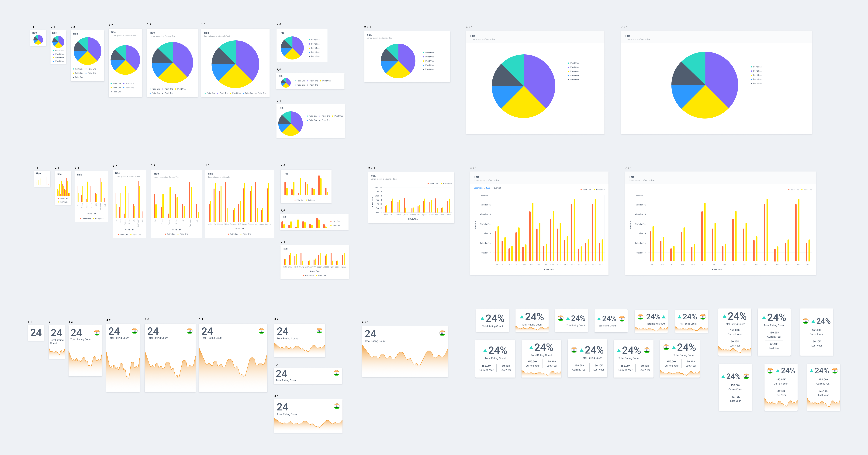The image size is (868, 455).
Task: Click 'Mon, 11' axis label in bar chart 2_3_1
Action: (378, 188)
